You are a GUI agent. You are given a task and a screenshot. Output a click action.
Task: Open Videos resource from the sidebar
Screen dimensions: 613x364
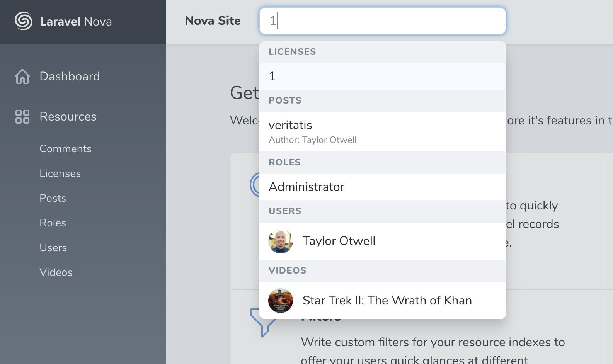[x=56, y=272]
